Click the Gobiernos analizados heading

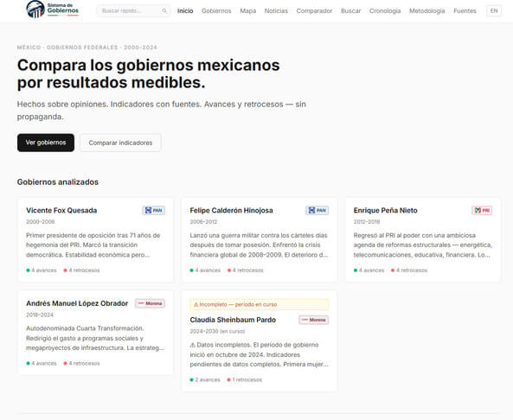coord(58,182)
